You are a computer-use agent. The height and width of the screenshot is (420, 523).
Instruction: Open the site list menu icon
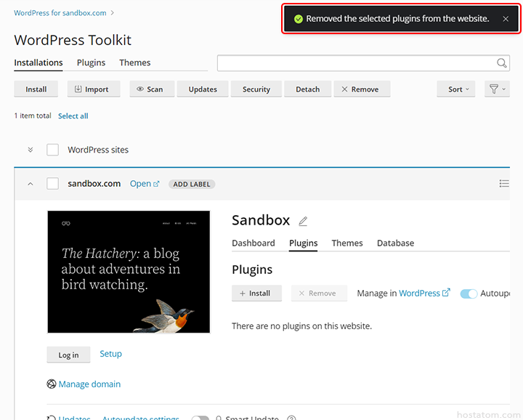click(x=504, y=184)
